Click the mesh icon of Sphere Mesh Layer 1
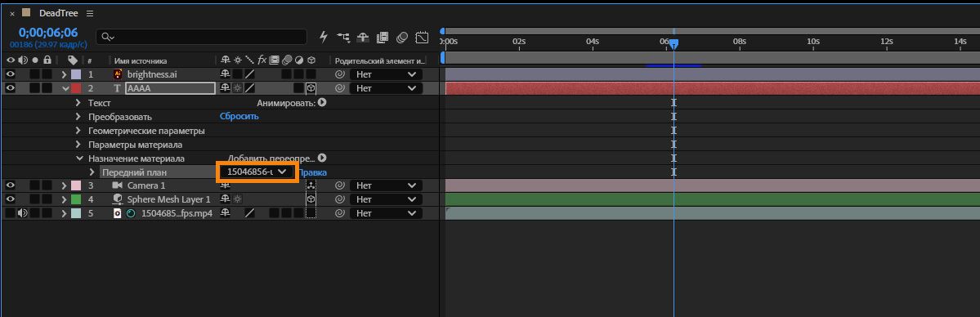The width and height of the screenshot is (980, 317). (117, 199)
